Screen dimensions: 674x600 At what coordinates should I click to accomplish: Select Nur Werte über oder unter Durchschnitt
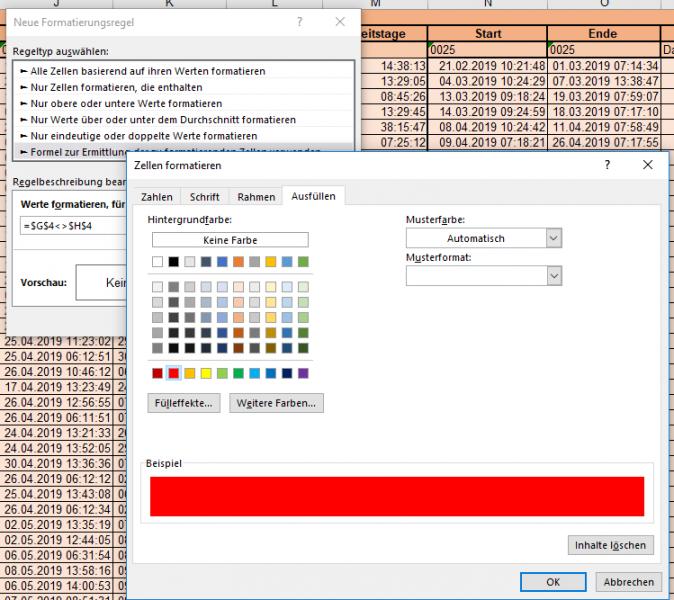(184, 119)
